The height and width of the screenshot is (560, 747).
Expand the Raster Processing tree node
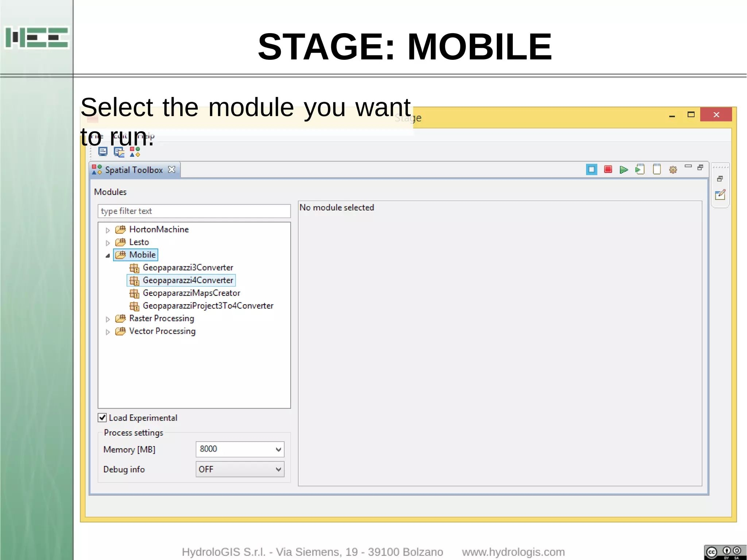108,319
